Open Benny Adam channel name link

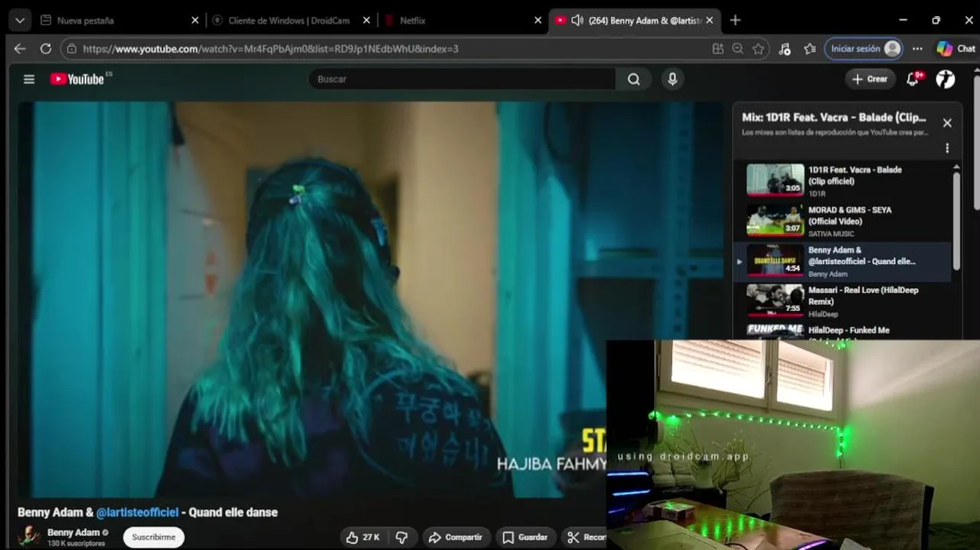click(73, 532)
